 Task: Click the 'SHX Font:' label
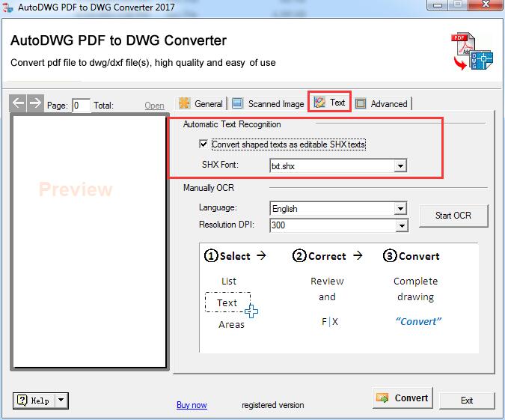click(x=220, y=165)
